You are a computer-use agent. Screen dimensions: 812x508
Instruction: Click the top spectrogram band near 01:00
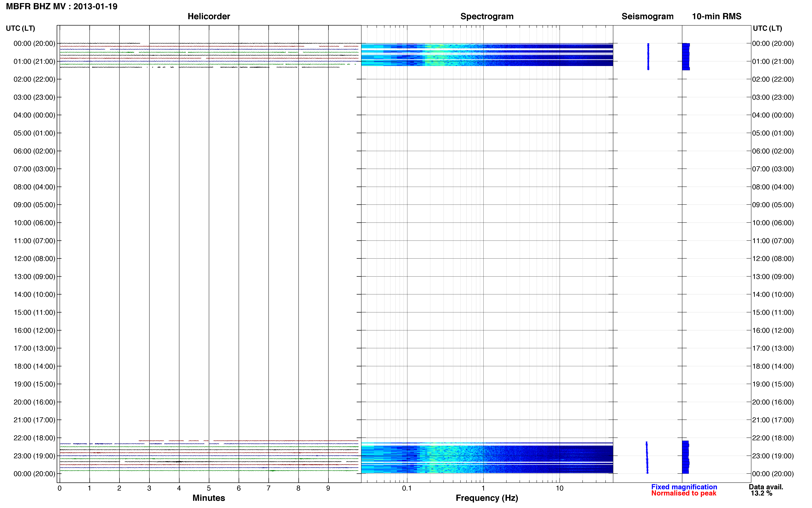tap(487, 55)
